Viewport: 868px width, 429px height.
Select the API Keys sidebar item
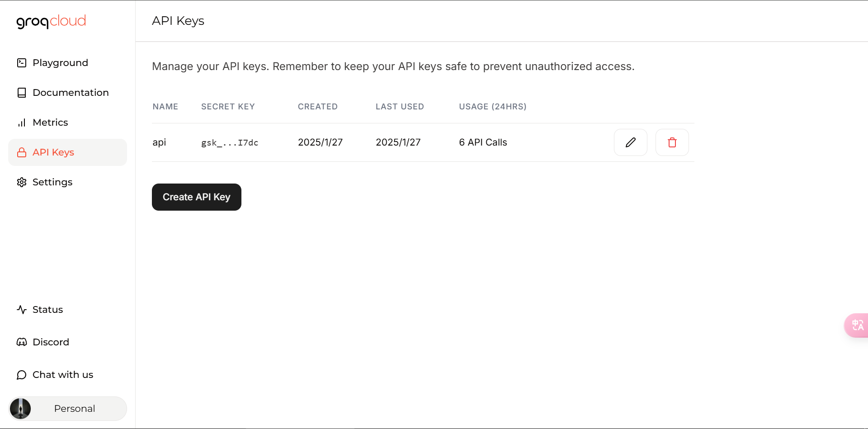[x=67, y=152]
